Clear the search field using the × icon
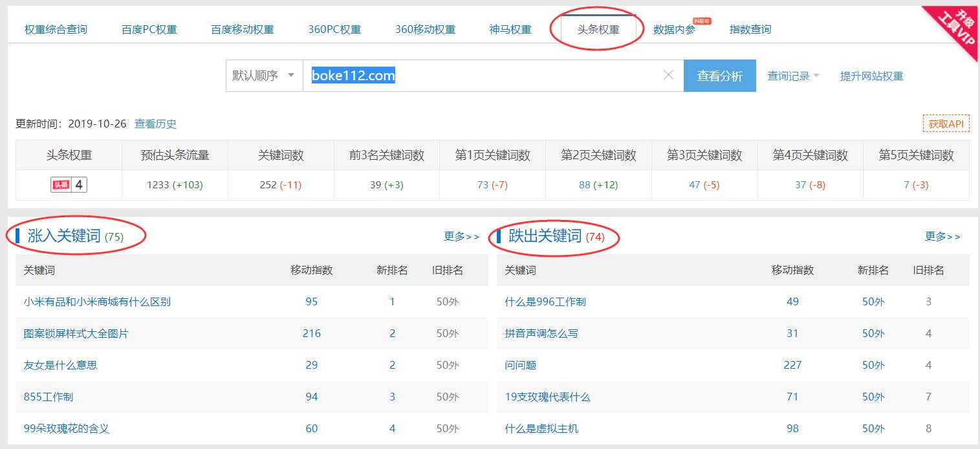Screen dimensions: 980x449 668,75
